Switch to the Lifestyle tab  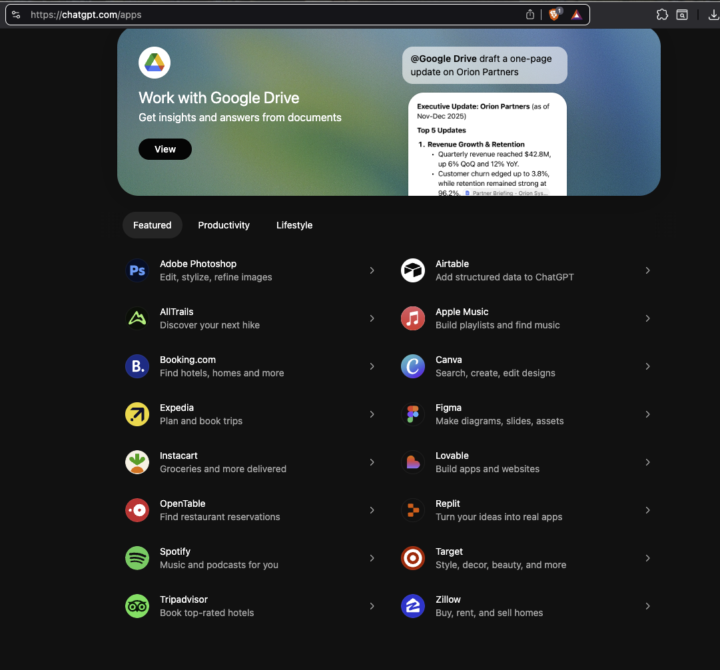coord(294,225)
